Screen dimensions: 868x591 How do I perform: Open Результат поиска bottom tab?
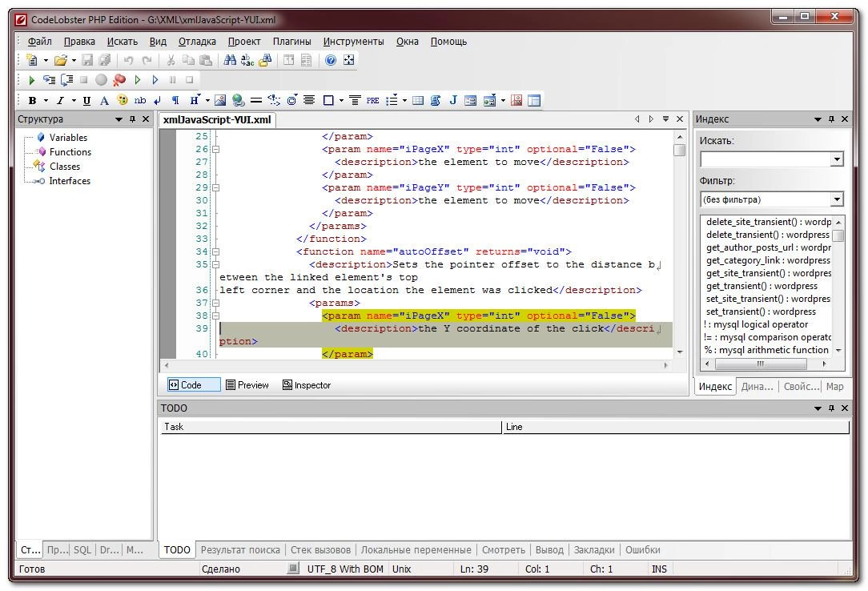pyautogui.click(x=240, y=550)
